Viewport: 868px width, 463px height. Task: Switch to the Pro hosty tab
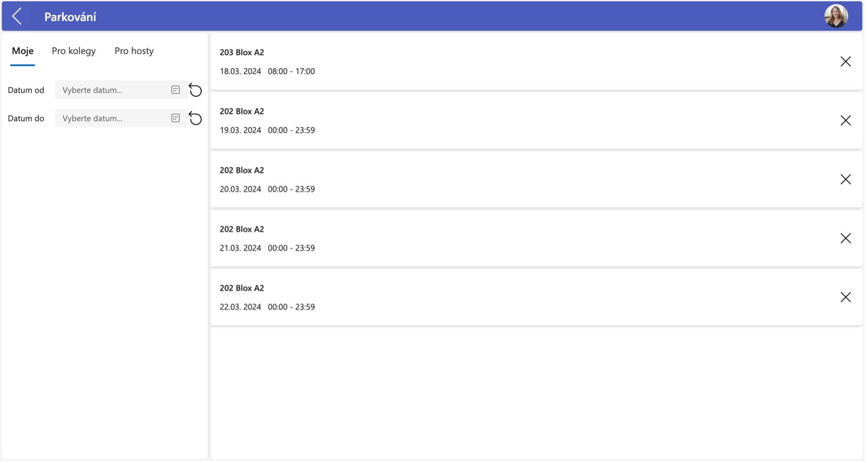pyautogui.click(x=135, y=51)
